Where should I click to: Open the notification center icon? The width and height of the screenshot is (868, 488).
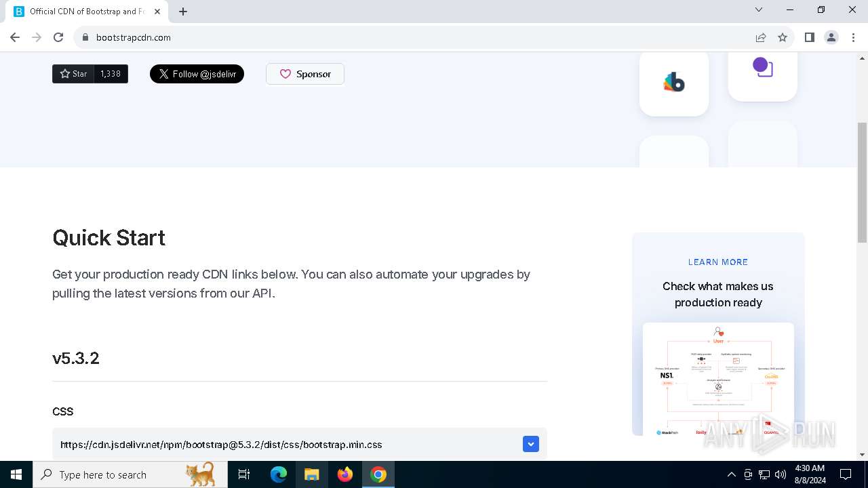(x=846, y=474)
